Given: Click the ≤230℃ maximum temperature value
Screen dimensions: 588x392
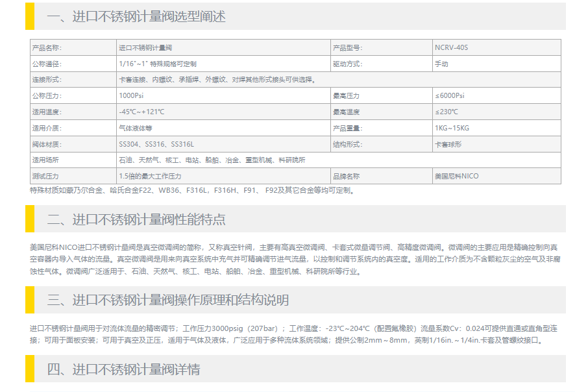Looking at the screenshot, I should pyautogui.click(x=447, y=112).
